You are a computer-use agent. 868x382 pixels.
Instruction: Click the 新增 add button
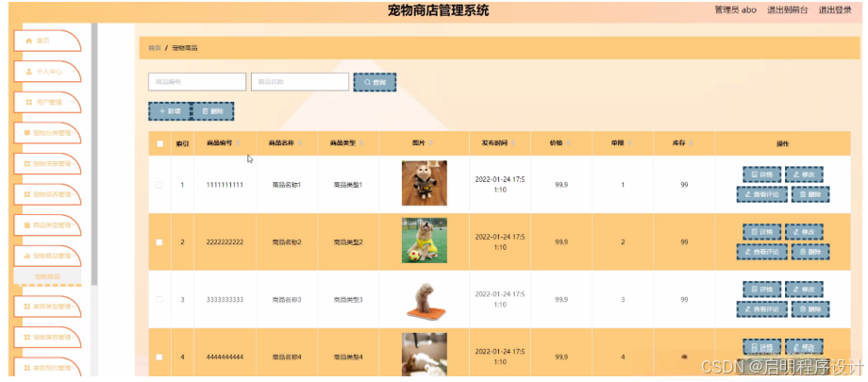coord(170,111)
